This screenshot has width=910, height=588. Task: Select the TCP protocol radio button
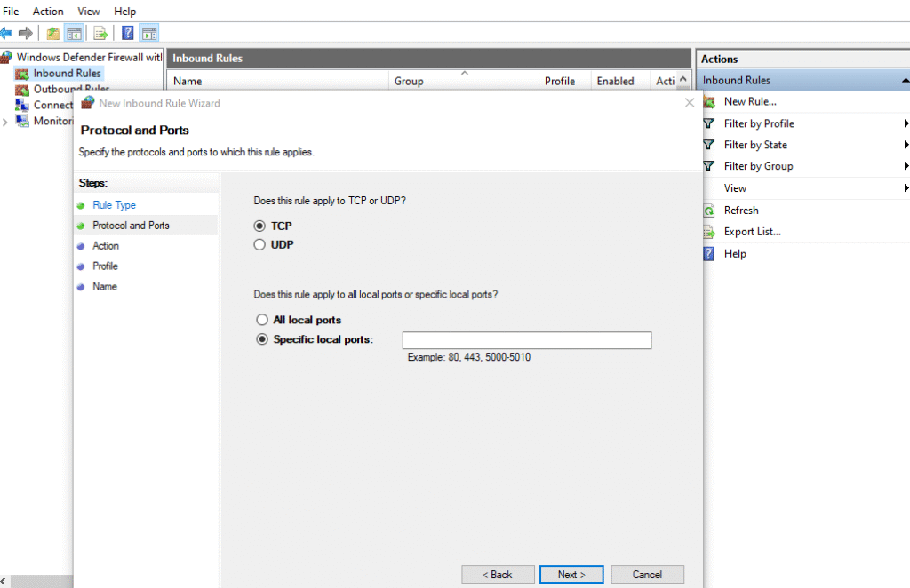pos(260,226)
